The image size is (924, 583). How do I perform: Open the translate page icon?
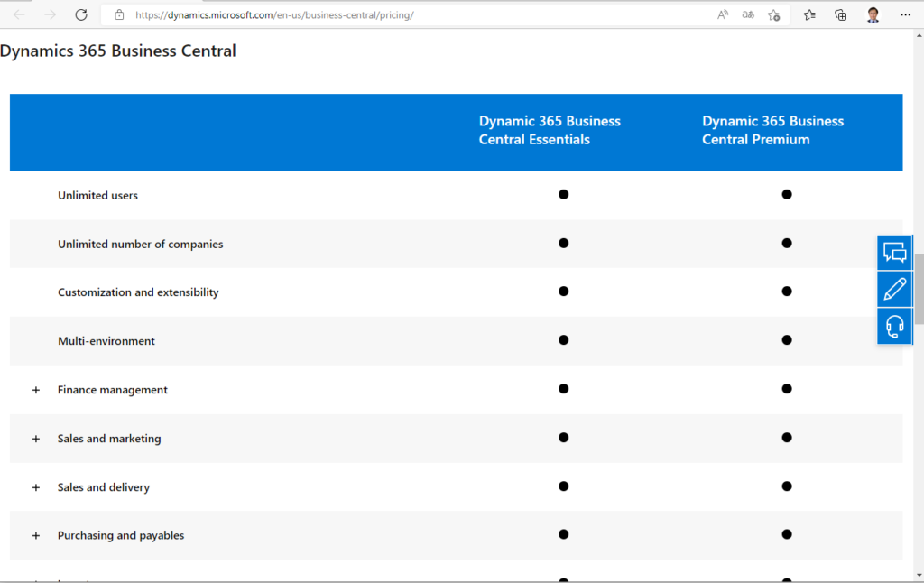pos(748,14)
